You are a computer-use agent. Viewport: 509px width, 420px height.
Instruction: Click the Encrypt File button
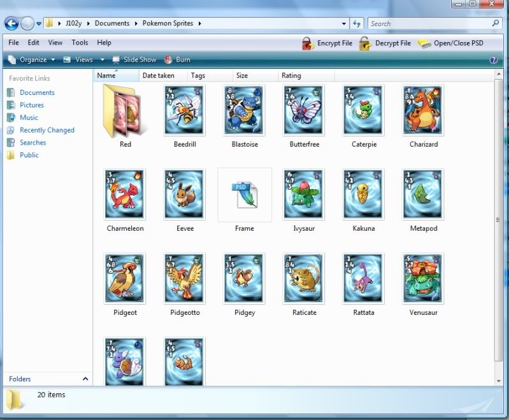327,43
